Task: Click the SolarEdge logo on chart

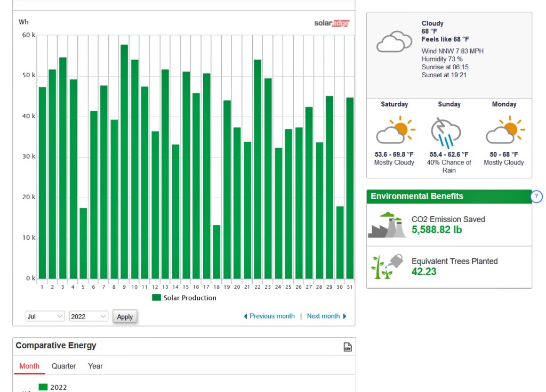Action: click(x=332, y=23)
